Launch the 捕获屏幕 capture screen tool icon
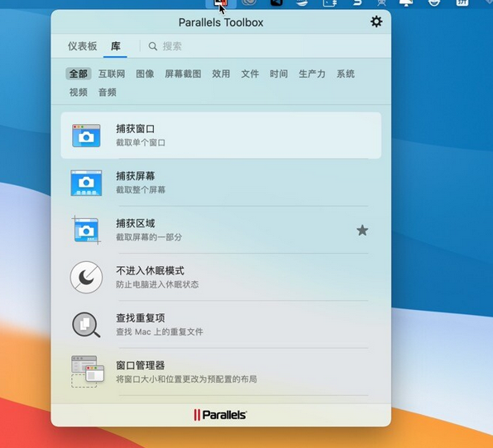This screenshot has width=493, height=448. (86, 183)
